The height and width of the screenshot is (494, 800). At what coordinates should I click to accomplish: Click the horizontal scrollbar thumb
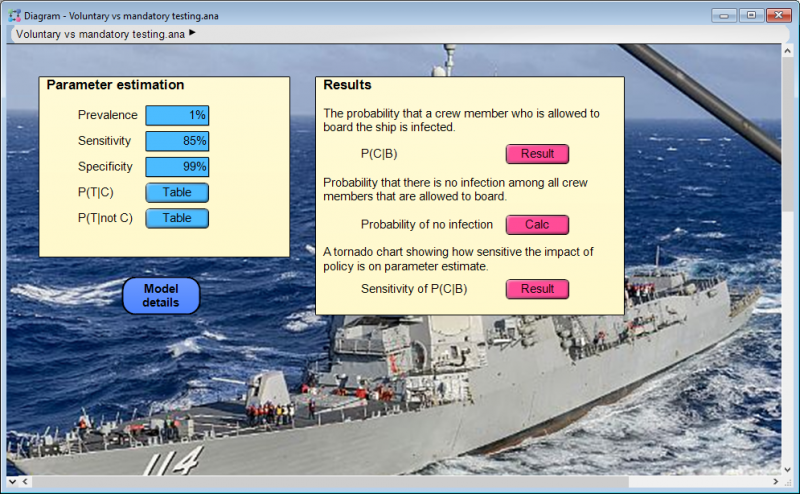330,481
